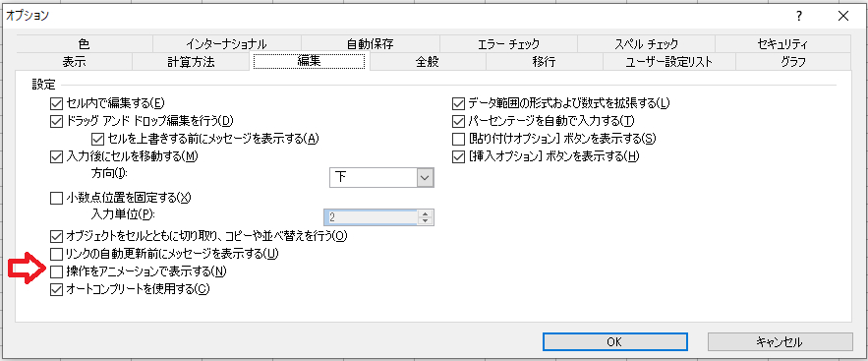
Task: Toggle データ範囲の形式および数式を拡張する checkbox
Action: pos(458,103)
